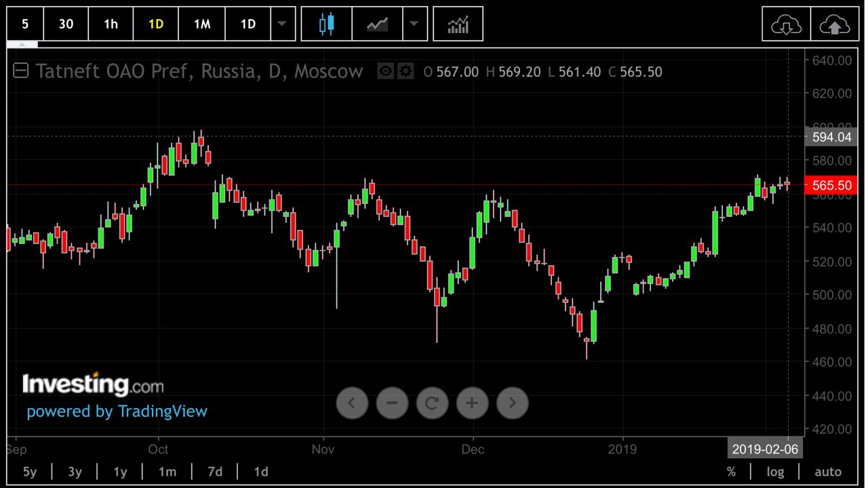Set the date range to 1y
The image size is (868, 488).
[x=120, y=472]
